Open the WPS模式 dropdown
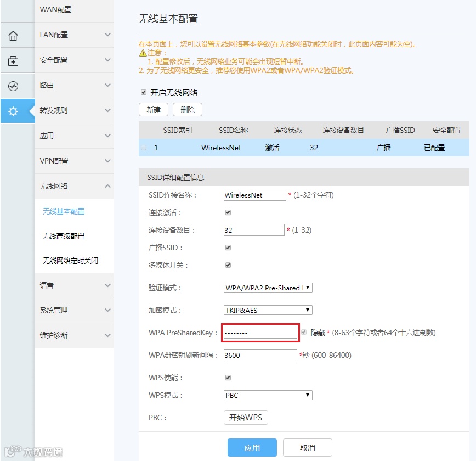The height and width of the screenshot is (461, 476). pyautogui.click(x=268, y=395)
